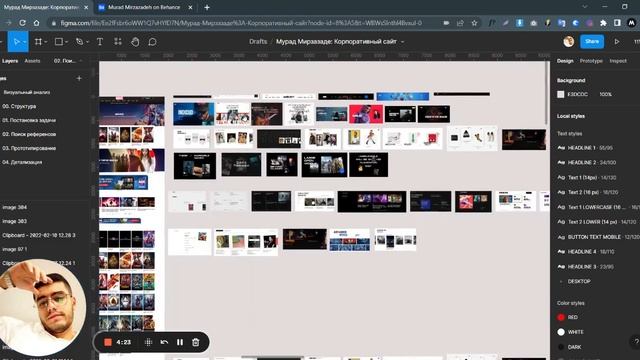Viewport: 640px width, 360px height.
Task: Open pen tools dropdown arrow
Action: pos(87,42)
